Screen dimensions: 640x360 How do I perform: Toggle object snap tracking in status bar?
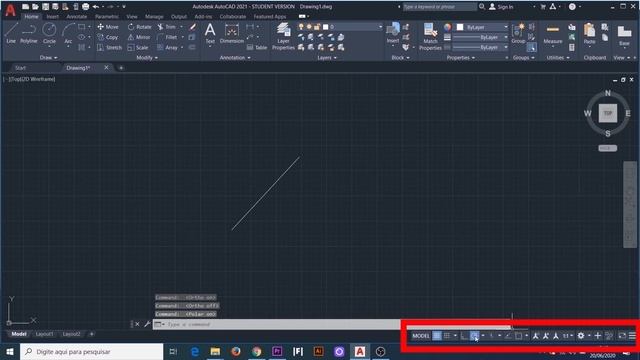pyautogui.click(x=508, y=336)
